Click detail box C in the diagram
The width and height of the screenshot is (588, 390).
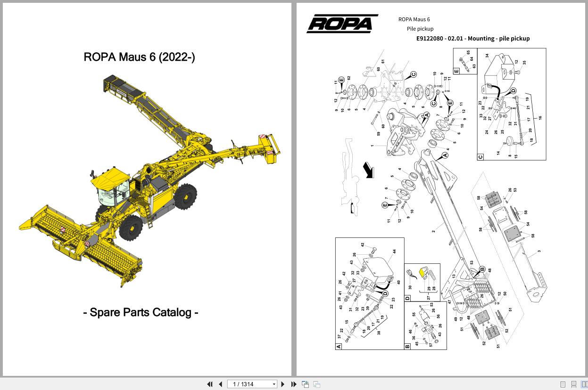click(512, 104)
